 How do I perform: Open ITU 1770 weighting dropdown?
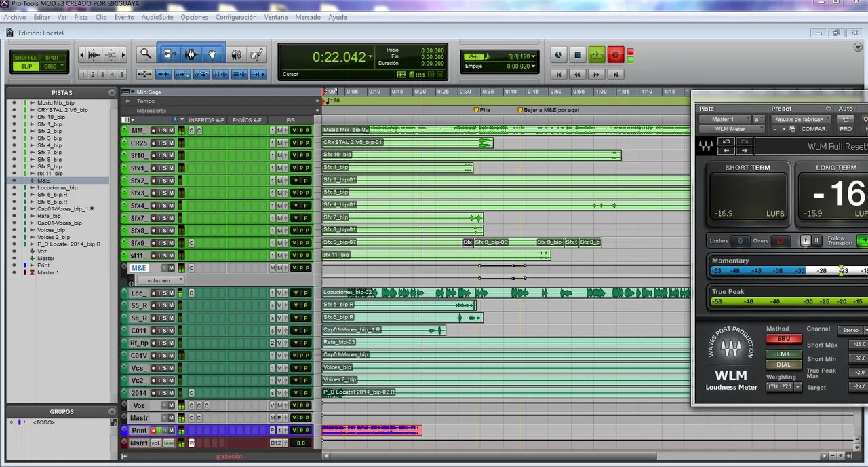784,387
